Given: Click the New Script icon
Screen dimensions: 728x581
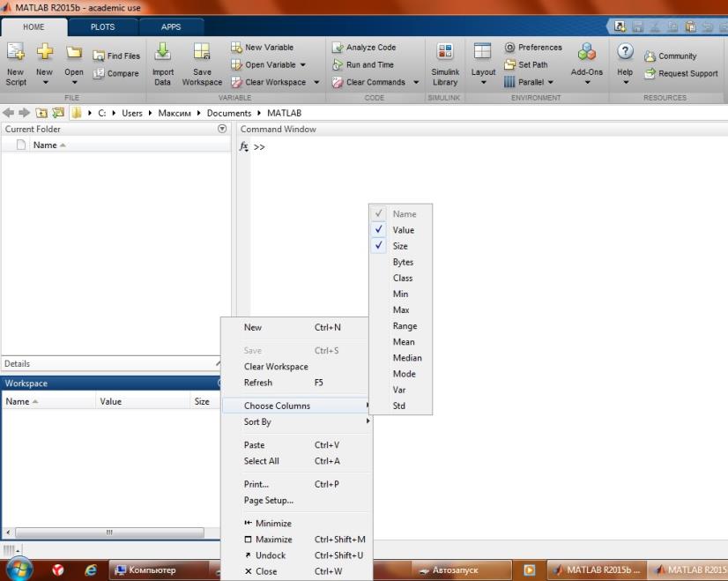Looking at the screenshot, I should (16, 52).
